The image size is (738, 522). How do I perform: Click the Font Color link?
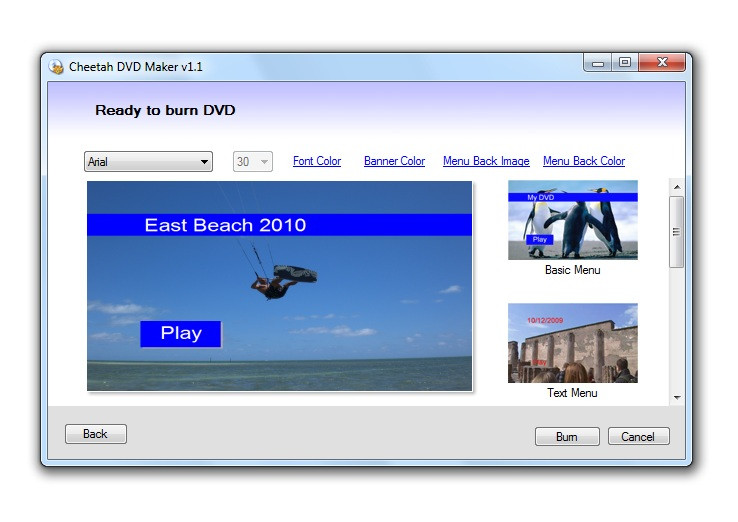pos(317,161)
